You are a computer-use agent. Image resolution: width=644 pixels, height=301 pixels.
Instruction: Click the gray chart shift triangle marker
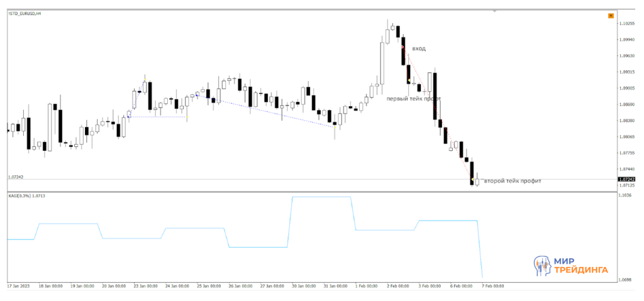pyautogui.click(x=495, y=11)
